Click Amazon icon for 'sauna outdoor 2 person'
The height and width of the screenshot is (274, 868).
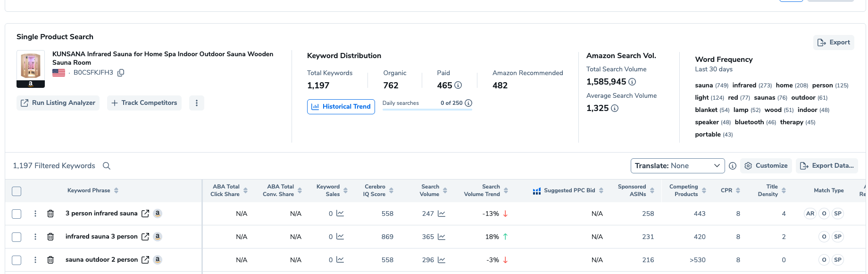click(x=158, y=259)
